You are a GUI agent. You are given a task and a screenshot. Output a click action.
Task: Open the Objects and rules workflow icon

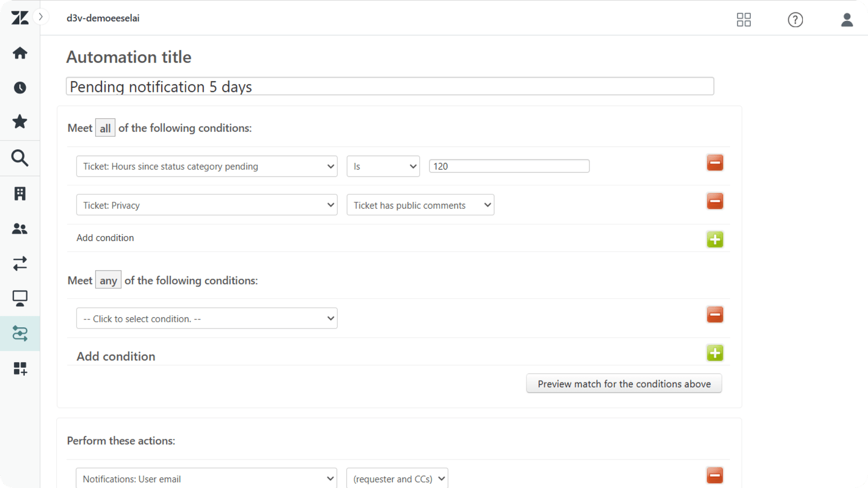pos(20,334)
